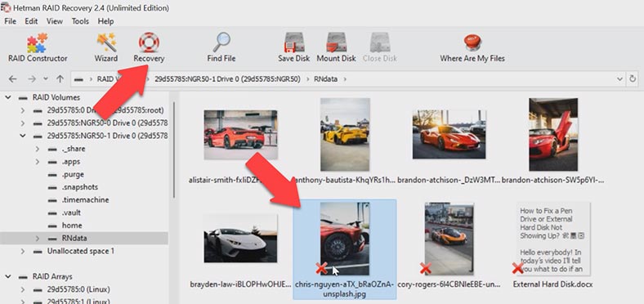Expand the 29d55785:0 (Linux) array
The image size is (644, 304).
23,289
